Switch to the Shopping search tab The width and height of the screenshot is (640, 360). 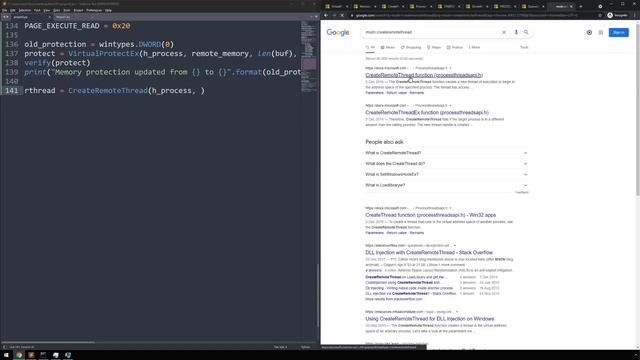(x=411, y=48)
